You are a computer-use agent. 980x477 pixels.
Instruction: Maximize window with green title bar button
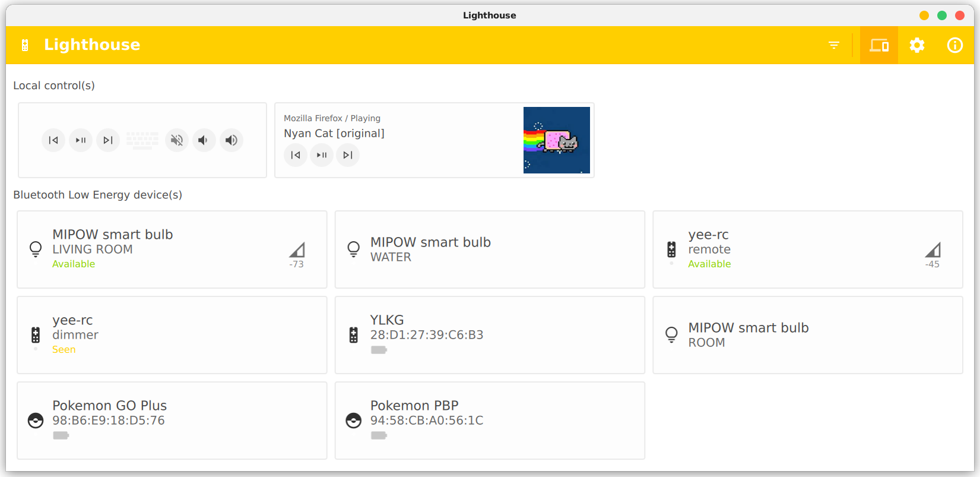(942, 15)
